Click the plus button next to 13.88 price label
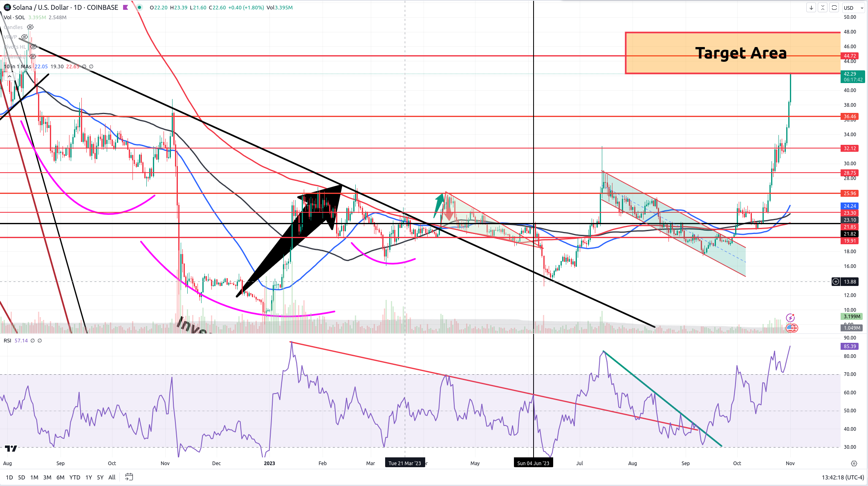868x486 pixels. click(836, 281)
